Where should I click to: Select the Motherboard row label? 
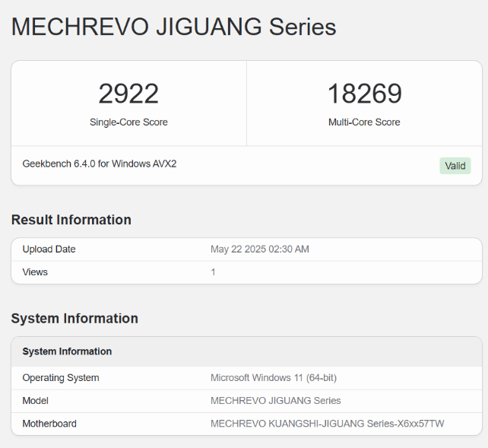coord(49,424)
